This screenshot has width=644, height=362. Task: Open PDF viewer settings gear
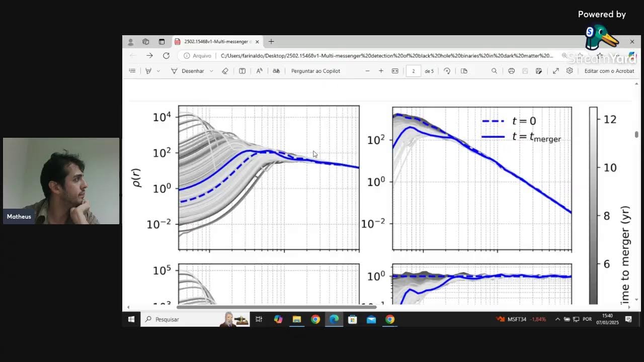click(x=570, y=71)
